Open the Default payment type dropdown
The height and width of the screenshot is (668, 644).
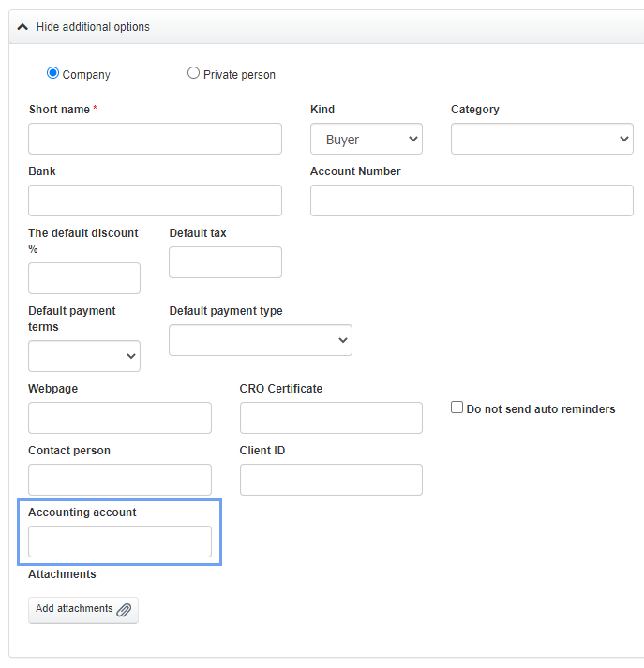tap(261, 340)
